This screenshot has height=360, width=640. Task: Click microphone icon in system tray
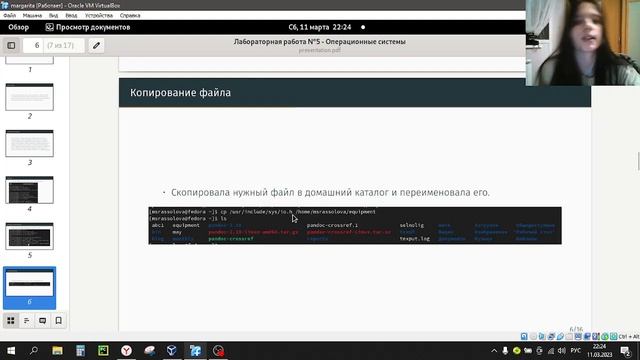(x=505, y=351)
